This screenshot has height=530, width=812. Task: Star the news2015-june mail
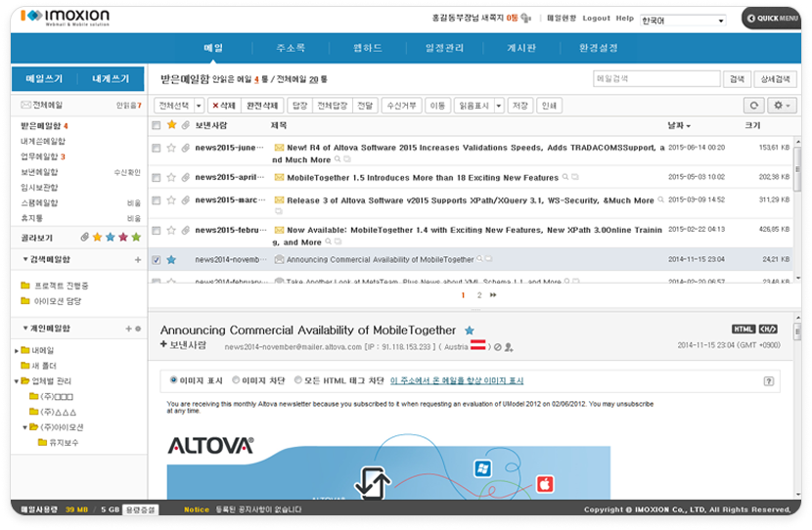pos(171,148)
